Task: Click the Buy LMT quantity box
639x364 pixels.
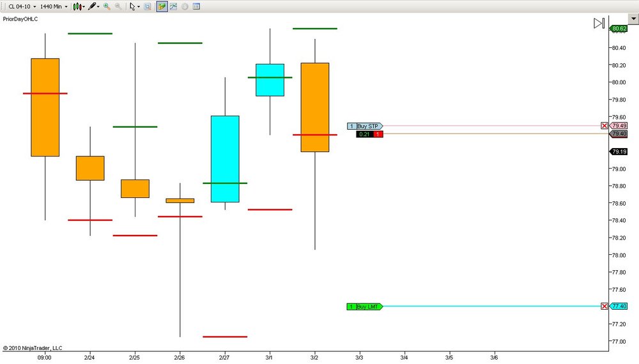Action: click(351, 307)
